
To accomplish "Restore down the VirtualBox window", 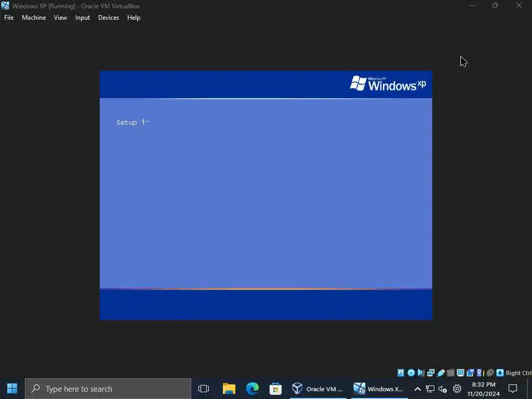I will pyautogui.click(x=495, y=5).
